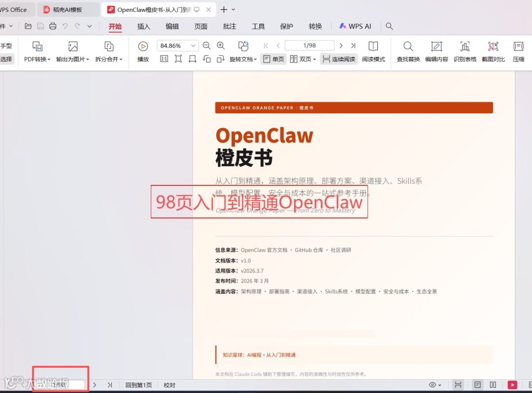
Task: Expand new tab options arrow
Action: pos(233,9)
